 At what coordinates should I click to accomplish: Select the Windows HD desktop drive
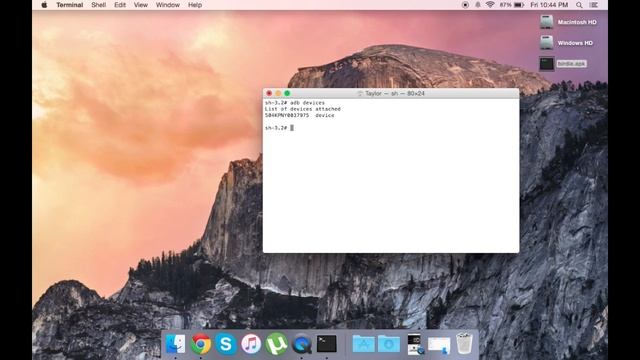567,42
